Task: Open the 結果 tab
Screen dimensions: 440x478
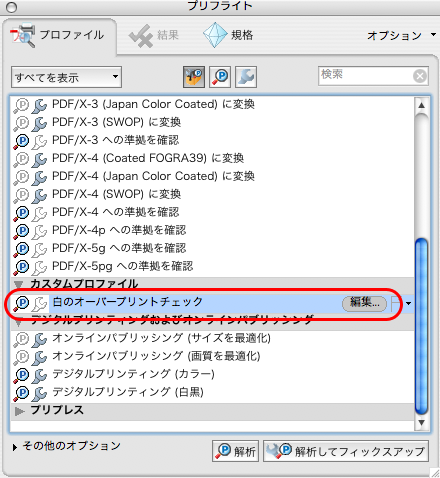Action: point(154,35)
